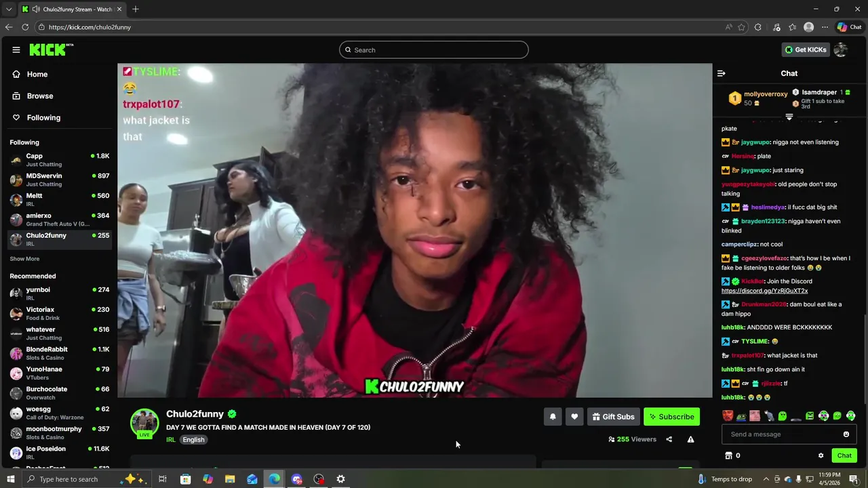Open browser settings and more menu
This screenshot has width=868, height=488.
[825, 27]
